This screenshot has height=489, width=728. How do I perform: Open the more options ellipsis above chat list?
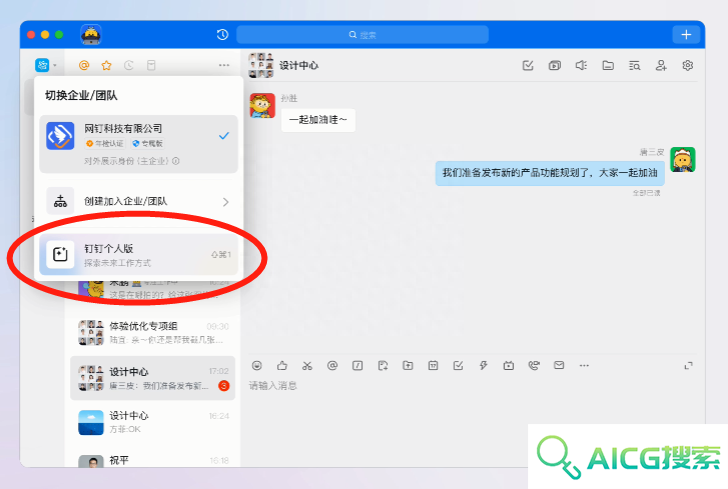point(224,65)
